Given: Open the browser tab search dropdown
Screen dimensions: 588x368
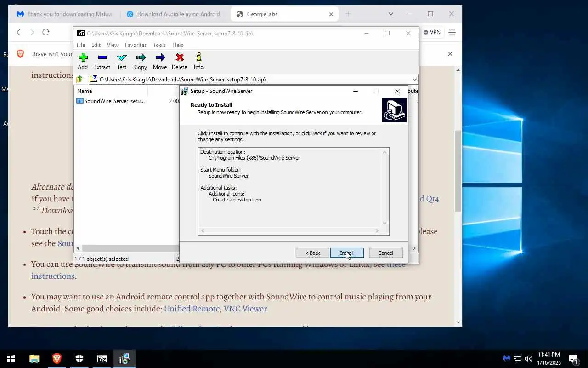Looking at the screenshot, I should point(391,14).
